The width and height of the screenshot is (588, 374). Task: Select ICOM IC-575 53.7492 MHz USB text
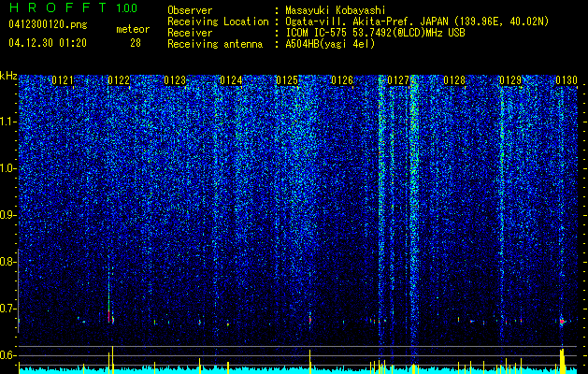tap(375, 33)
